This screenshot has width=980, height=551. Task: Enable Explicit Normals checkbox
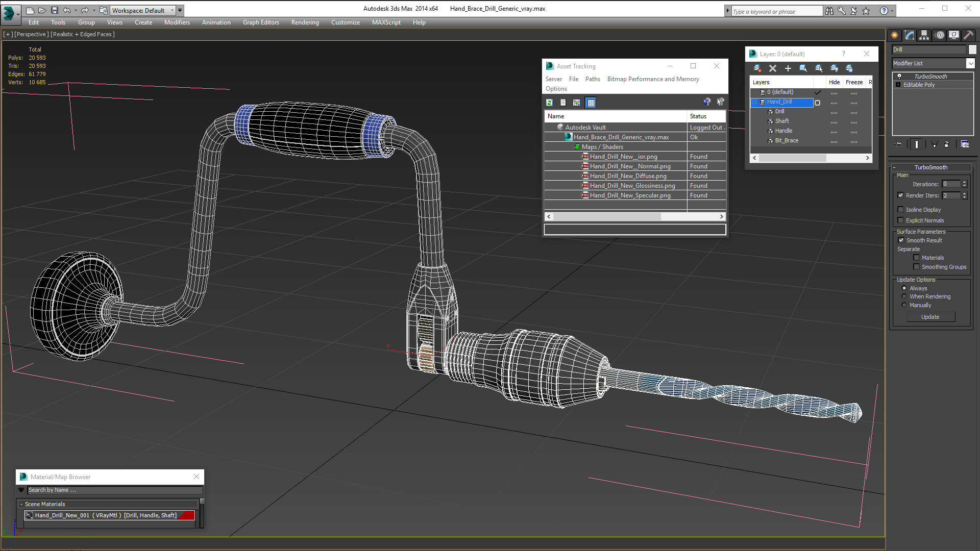(900, 220)
